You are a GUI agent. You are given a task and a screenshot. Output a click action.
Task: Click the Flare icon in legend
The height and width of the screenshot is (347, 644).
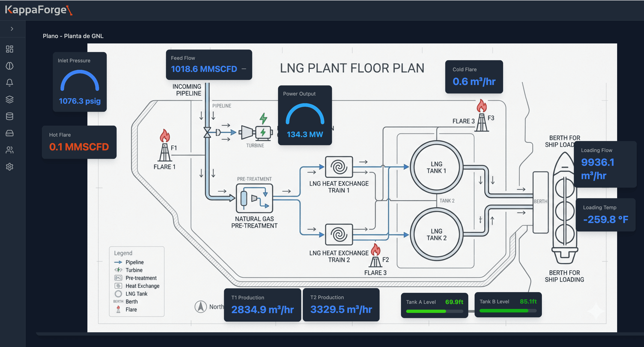click(x=118, y=310)
